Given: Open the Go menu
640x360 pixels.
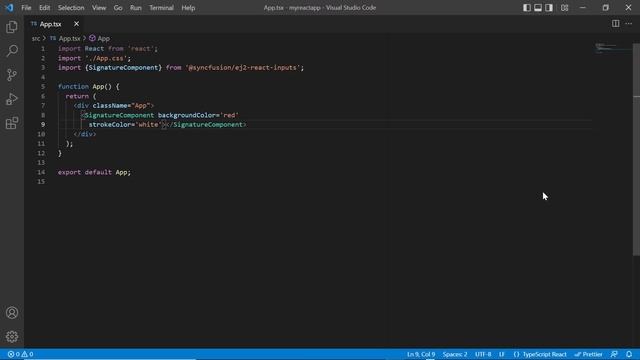Looking at the screenshot, I should pyautogui.click(x=118, y=8).
